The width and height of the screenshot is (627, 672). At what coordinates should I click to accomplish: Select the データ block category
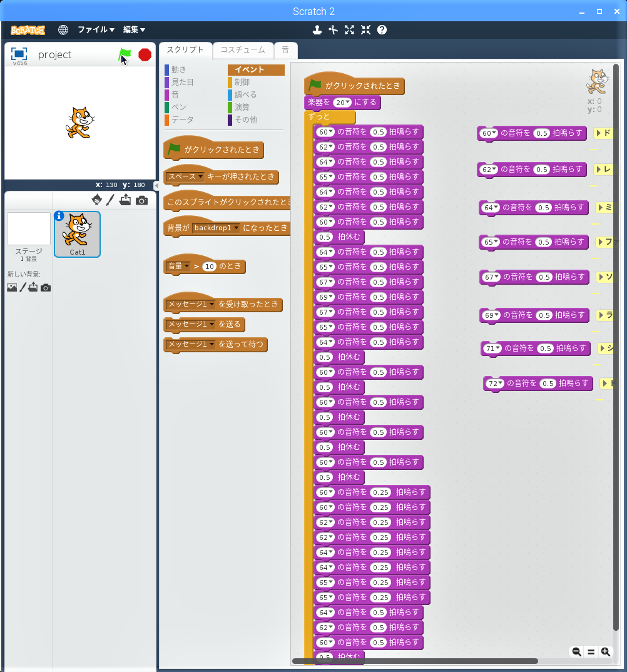pyautogui.click(x=183, y=119)
